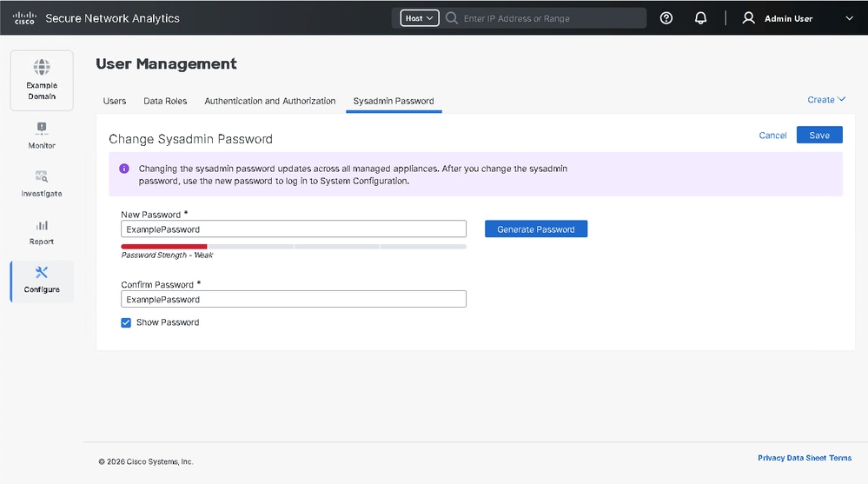
Task: Open the Privacy link in footer
Action: 772,458
